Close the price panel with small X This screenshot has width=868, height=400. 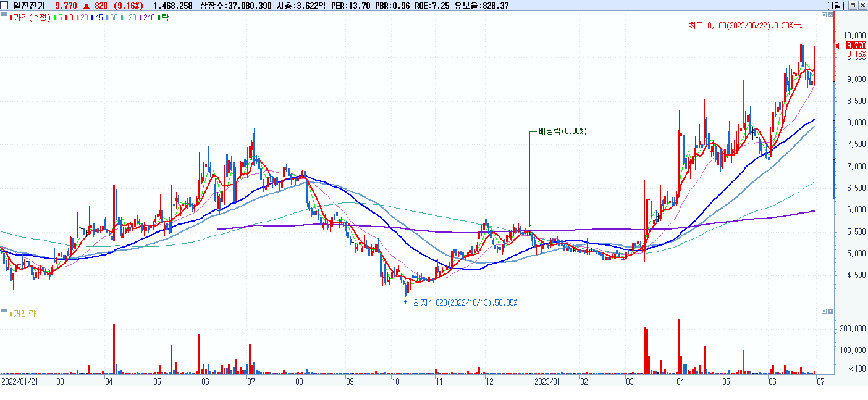(x=830, y=14)
